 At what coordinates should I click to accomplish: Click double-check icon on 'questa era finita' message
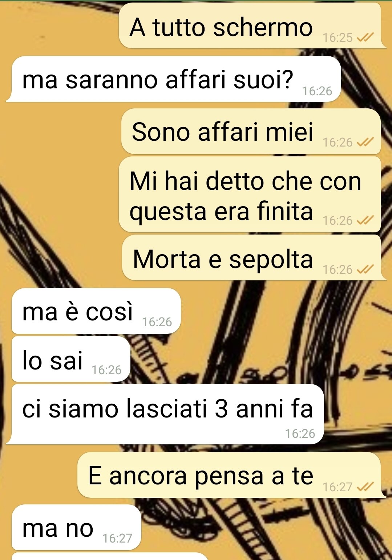click(365, 220)
